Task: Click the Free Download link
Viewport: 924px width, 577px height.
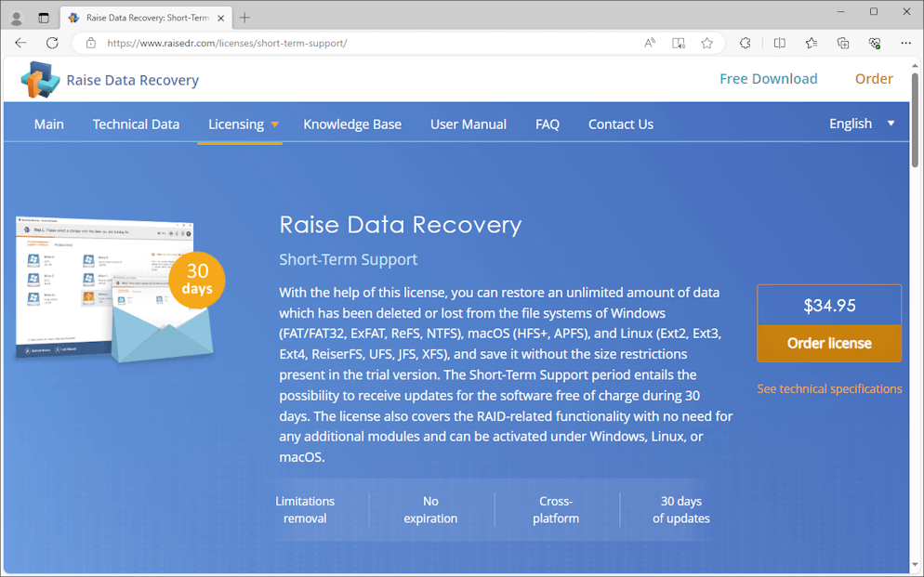Action: click(768, 79)
